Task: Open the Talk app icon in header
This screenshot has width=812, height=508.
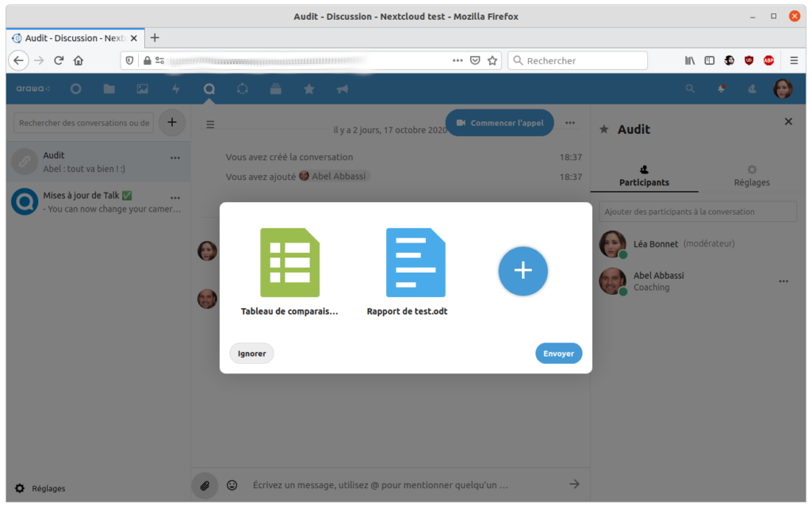Action: (x=209, y=89)
